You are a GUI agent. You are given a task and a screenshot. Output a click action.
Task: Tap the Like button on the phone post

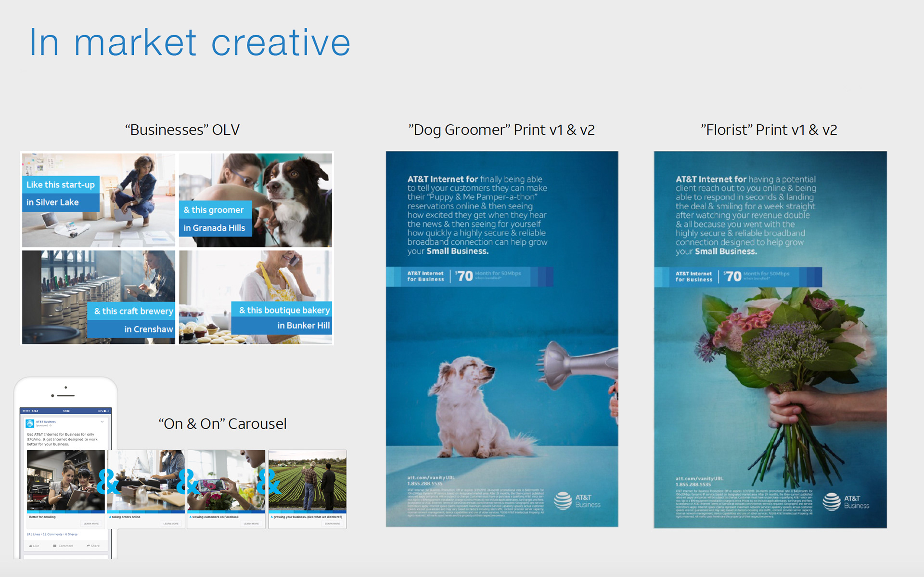34,546
